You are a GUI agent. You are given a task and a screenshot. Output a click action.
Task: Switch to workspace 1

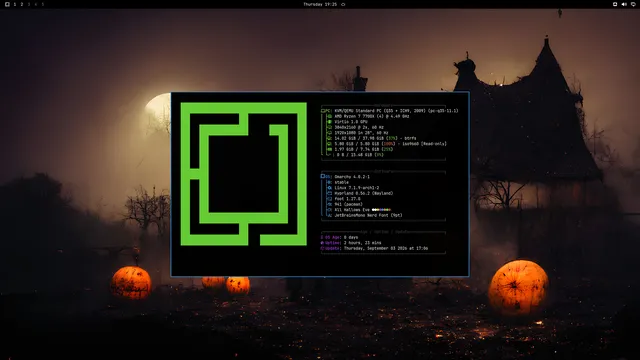pyautogui.click(x=15, y=4)
